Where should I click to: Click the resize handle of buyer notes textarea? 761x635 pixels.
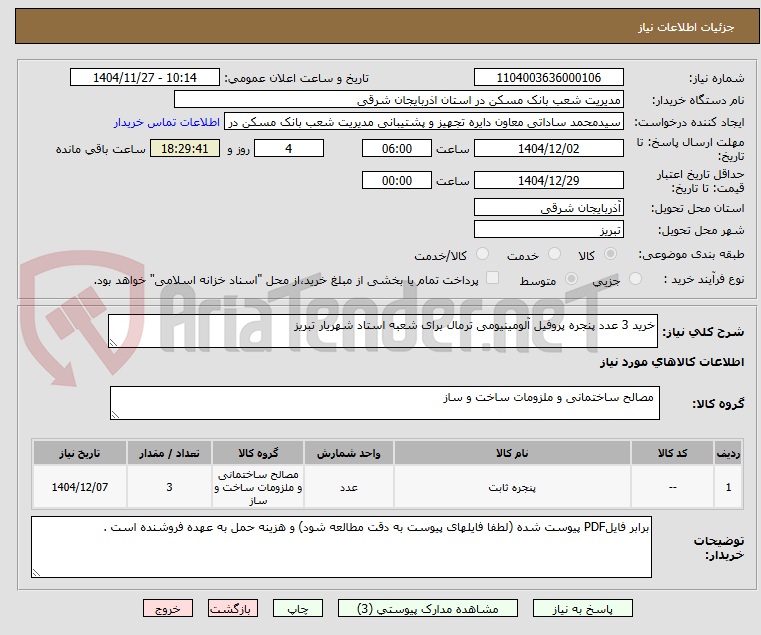36,573
